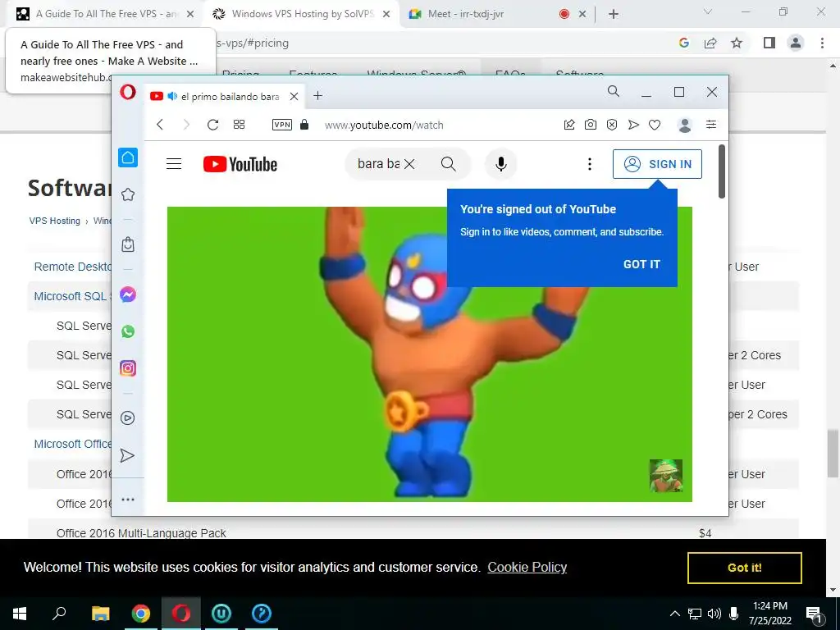Open the Player icon in Opera sidebar
The height and width of the screenshot is (630, 840).
click(127, 418)
